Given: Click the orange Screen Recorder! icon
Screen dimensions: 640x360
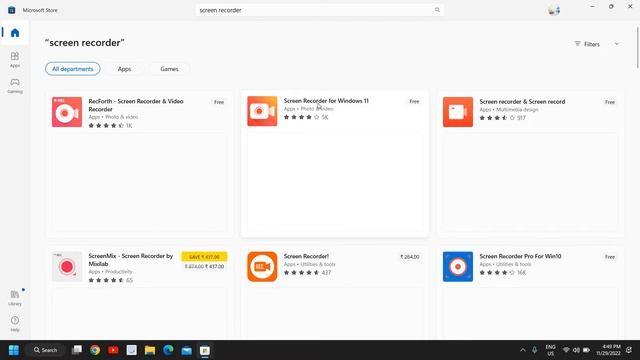Looking at the screenshot, I should [x=262, y=267].
